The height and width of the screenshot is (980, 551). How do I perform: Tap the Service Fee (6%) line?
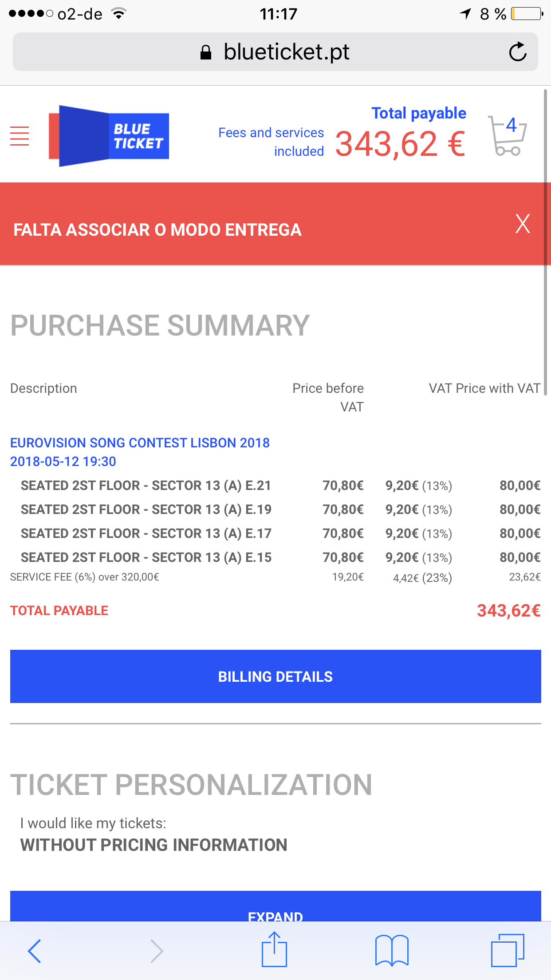point(275,577)
